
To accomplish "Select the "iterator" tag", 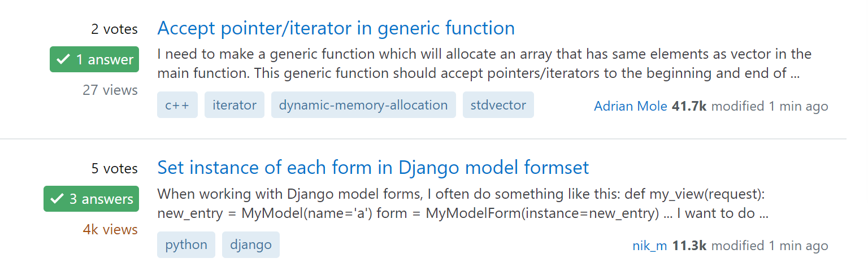I will pyautogui.click(x=235, y=105).
